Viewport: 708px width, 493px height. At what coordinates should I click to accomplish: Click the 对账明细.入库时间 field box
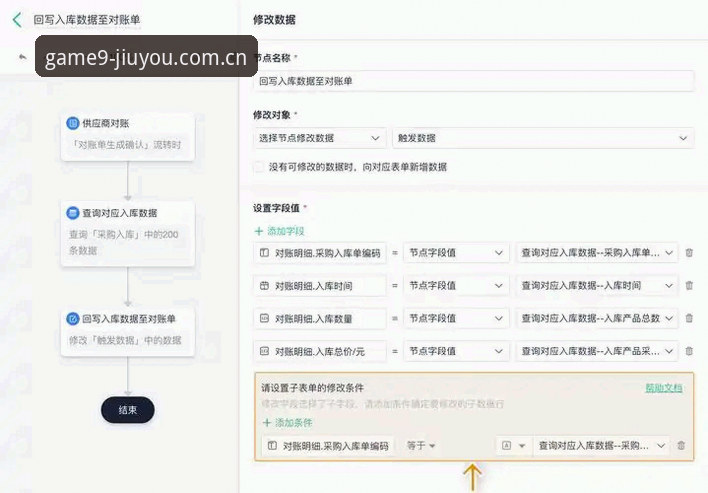(320, 285)
